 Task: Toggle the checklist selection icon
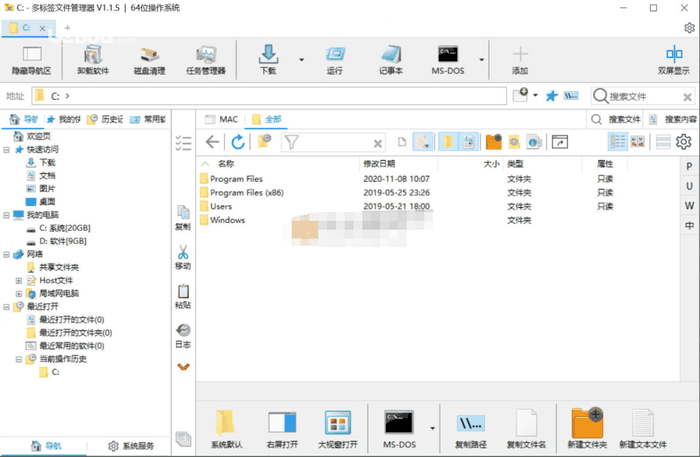pos(183,143)
